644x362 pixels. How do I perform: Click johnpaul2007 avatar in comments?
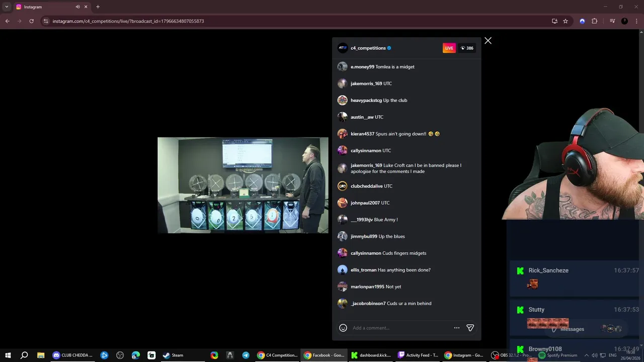[343, 203]
